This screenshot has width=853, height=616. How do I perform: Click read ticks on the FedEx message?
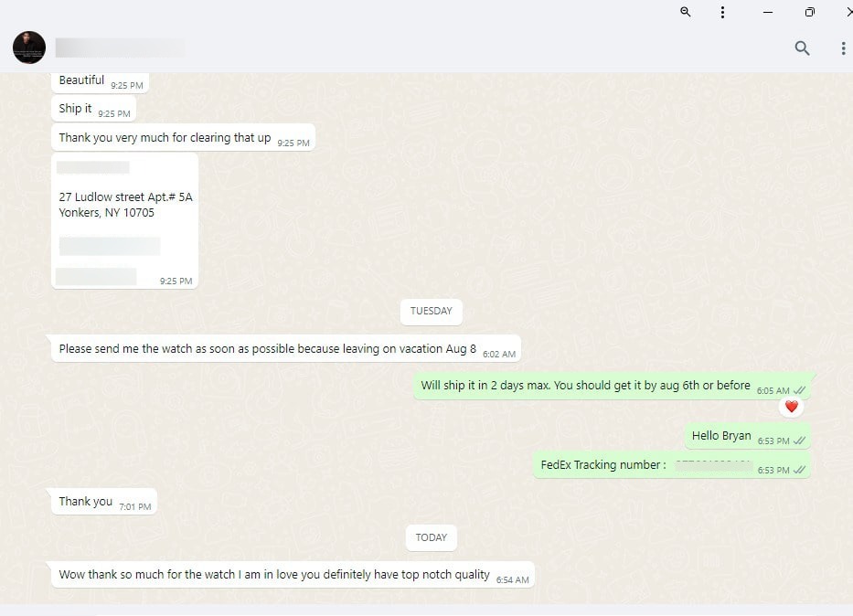coord(800,470)
